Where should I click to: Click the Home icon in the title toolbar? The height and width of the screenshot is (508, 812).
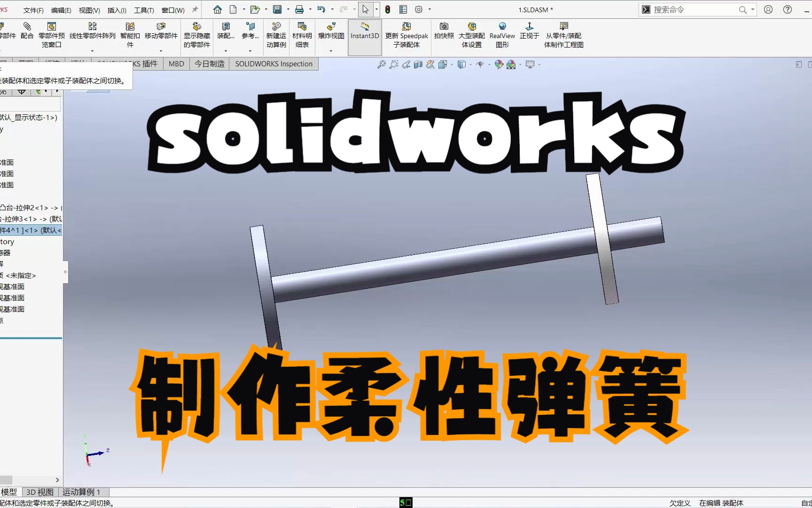coord(217,9)
